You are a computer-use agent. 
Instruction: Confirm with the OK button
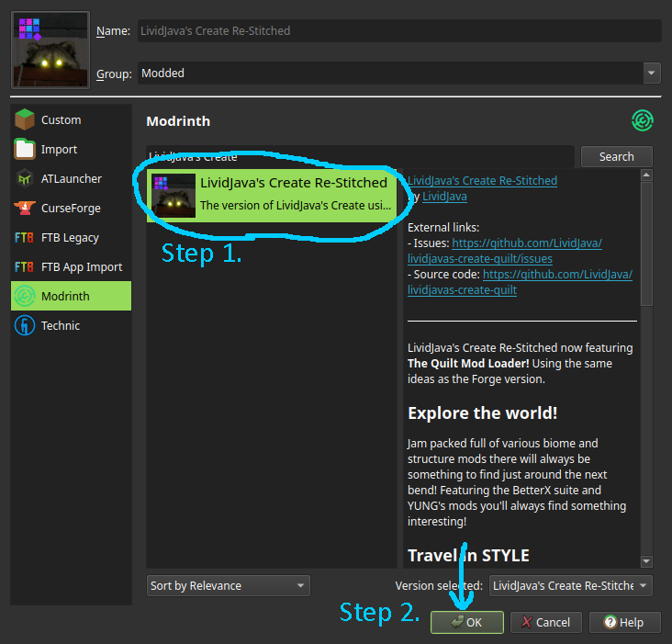(x=467, y=622)
